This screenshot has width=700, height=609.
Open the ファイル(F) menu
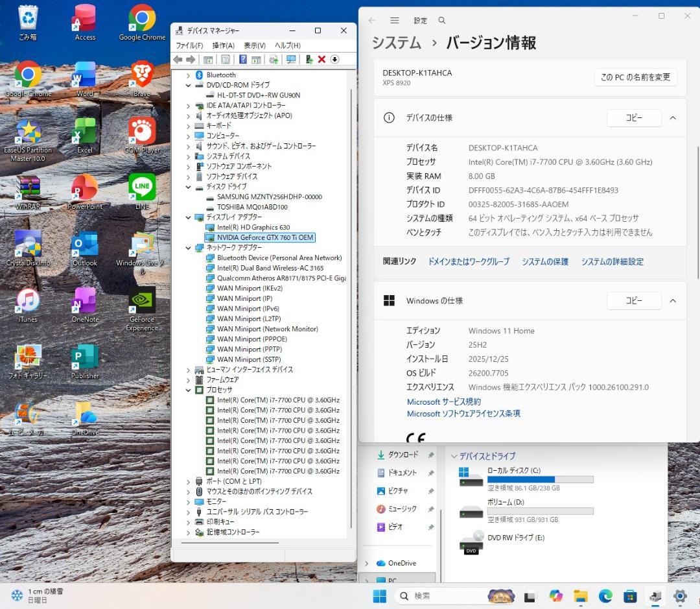click(189, 45)
